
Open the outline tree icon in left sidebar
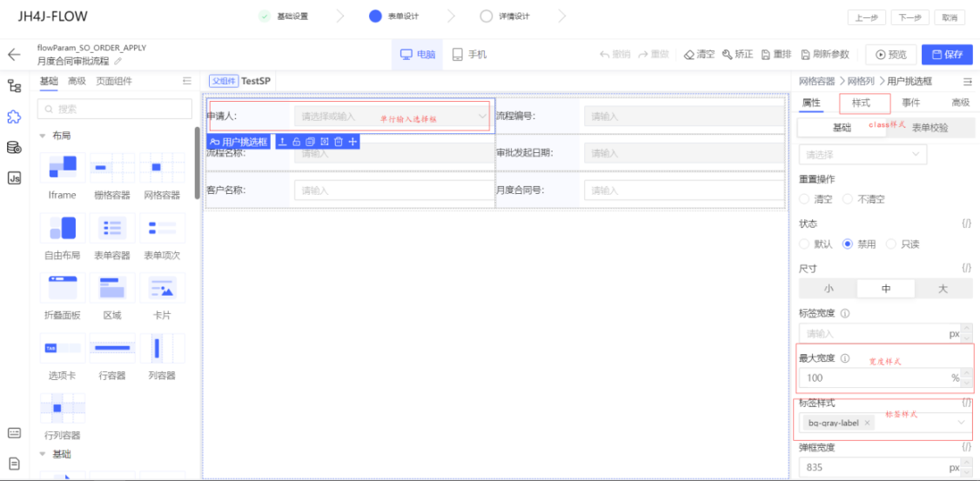point(15,85)
